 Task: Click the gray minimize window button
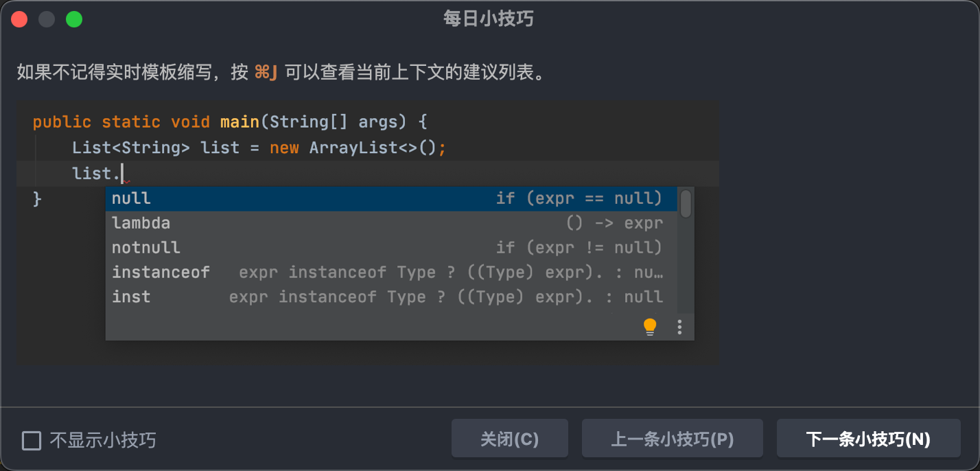(47, 19)
